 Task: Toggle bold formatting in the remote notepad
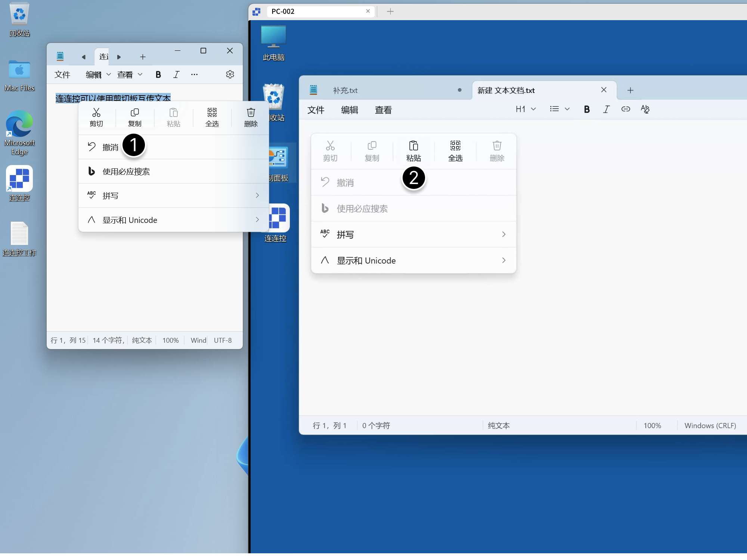click(x=586, y=109)
